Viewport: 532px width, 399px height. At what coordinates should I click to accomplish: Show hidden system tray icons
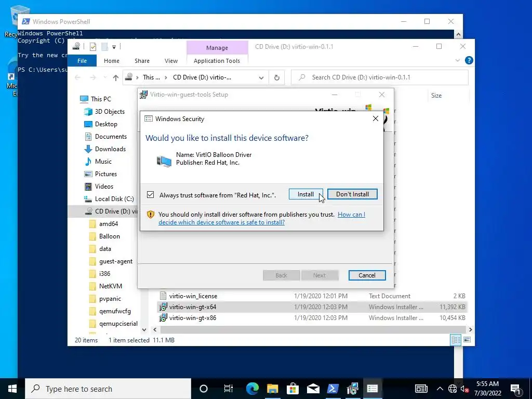pyautogui.click(x=440, y=389)
